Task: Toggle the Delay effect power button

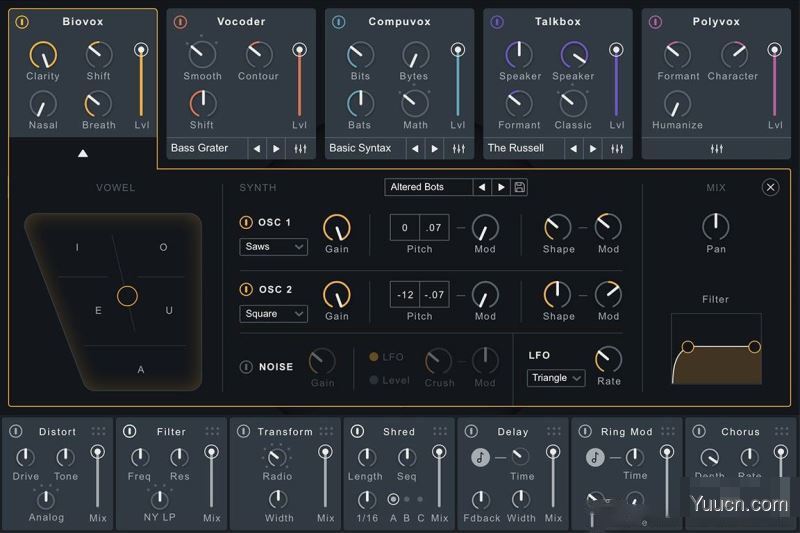Action: click(471, 432)
